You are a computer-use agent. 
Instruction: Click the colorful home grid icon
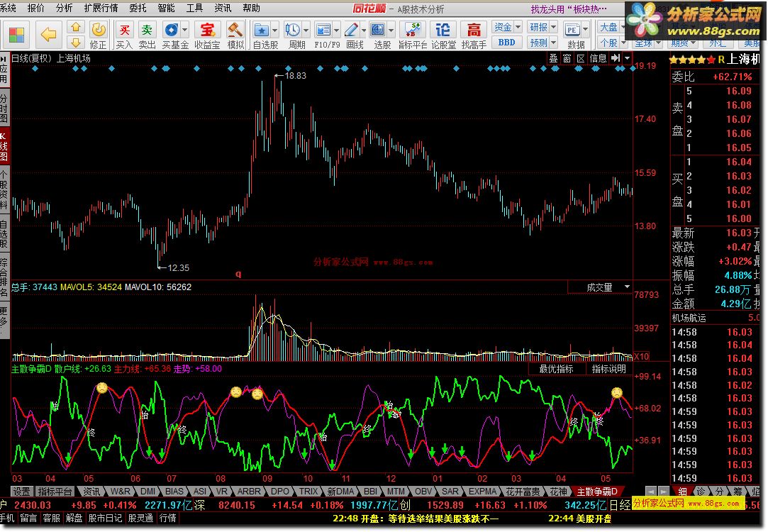click(16, 34)
